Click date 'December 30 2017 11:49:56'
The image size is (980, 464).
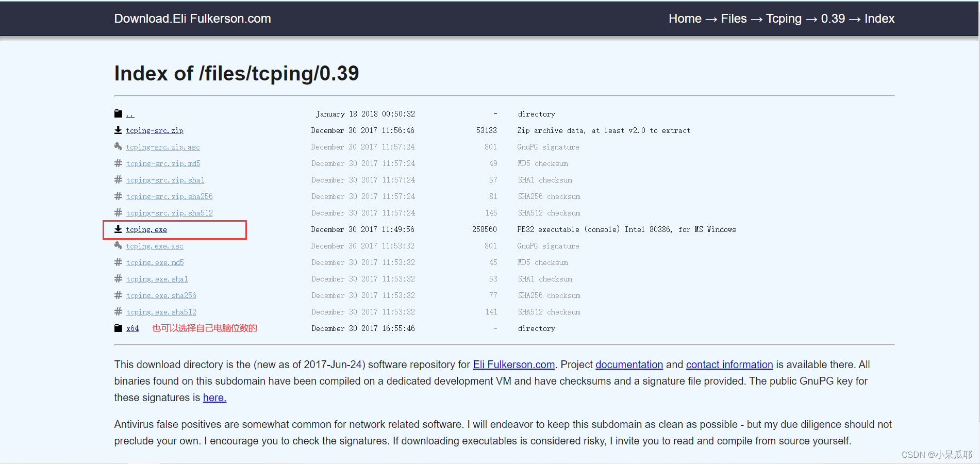(363, 229)
